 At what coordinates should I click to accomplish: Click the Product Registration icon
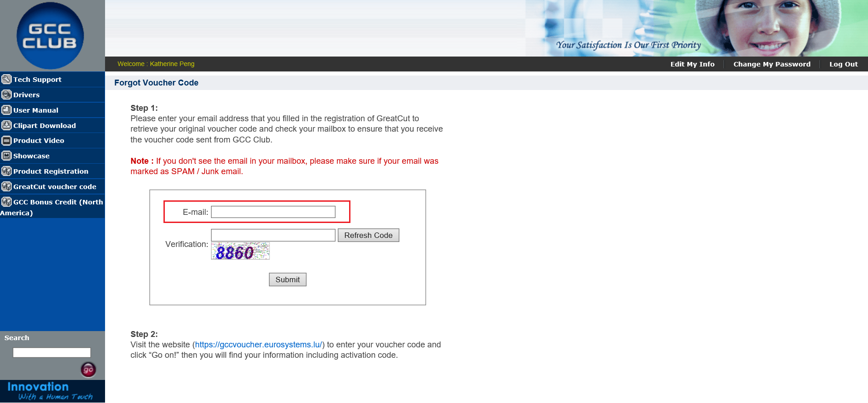coord(6,171)
